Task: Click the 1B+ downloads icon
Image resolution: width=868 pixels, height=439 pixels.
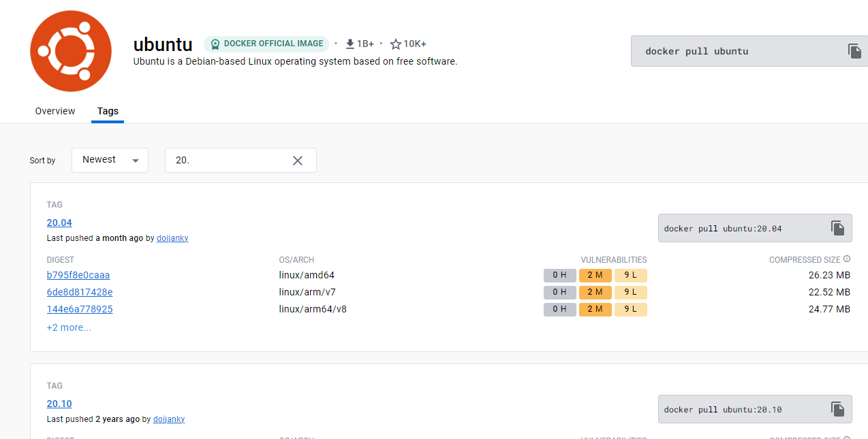Action: click(350, 44)
